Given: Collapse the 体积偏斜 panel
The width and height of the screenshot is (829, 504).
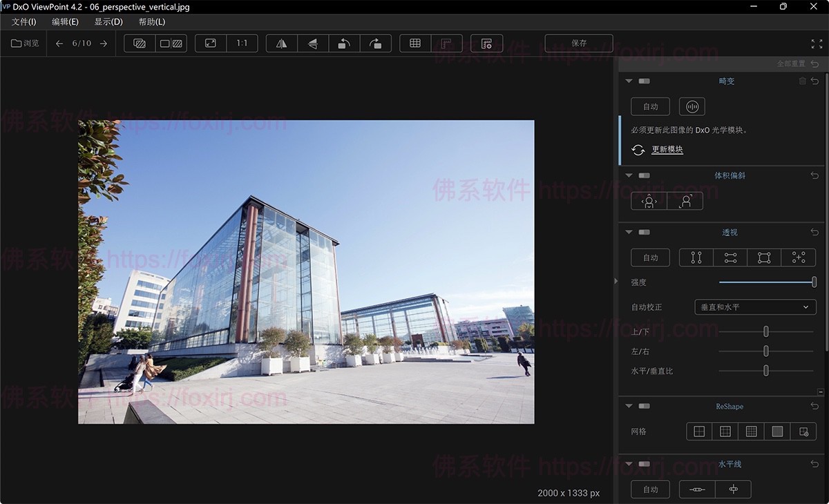Looking at the screenshot, I should (629, 175).
